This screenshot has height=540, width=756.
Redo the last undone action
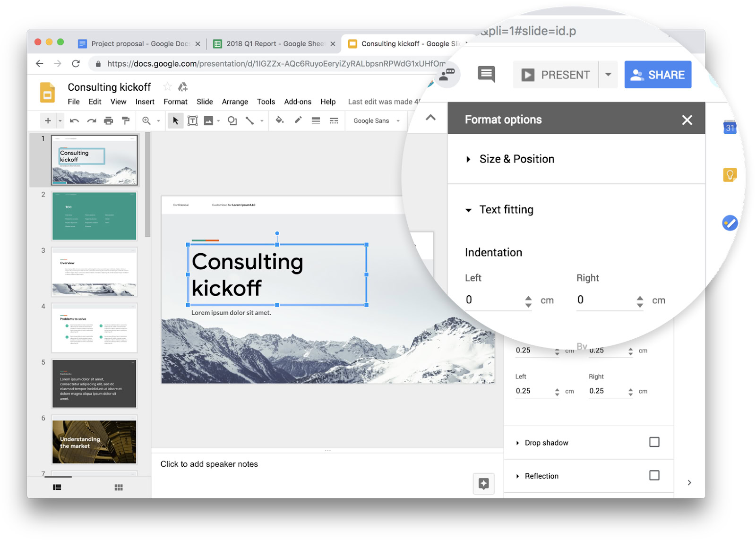click(x=92, y=121)
